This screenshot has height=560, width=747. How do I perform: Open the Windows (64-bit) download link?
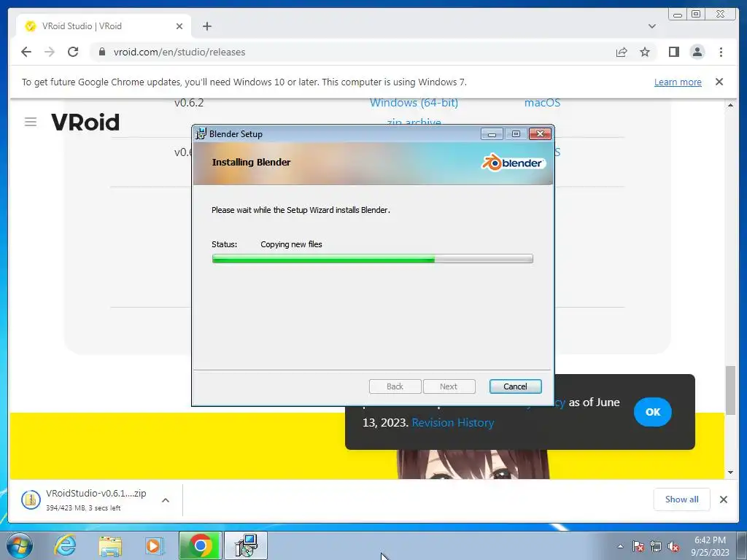[414, 103]
